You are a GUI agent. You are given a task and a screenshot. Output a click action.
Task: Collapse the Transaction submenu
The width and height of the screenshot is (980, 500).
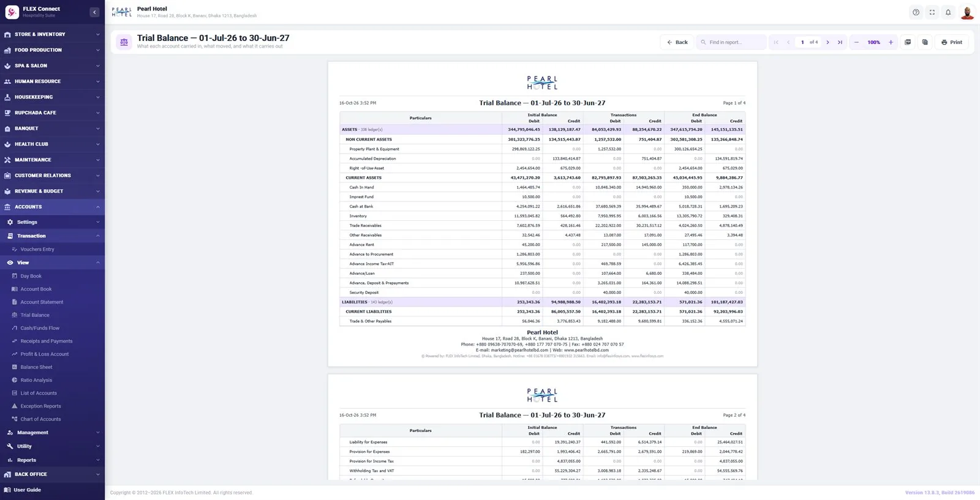pyautogui.click(x=52, y=236)
